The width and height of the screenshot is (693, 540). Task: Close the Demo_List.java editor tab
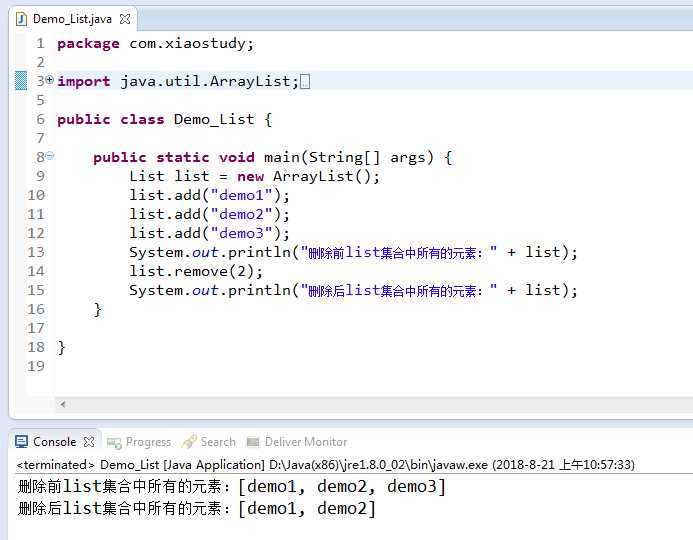125,19
